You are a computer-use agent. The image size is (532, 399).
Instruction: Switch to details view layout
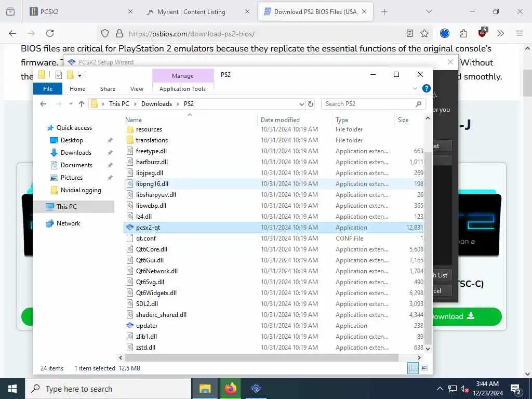point(413,368)
